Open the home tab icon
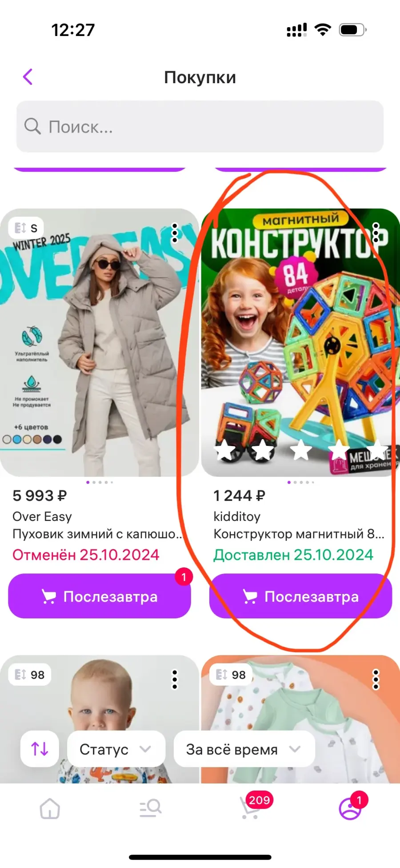Viewport: 400px width, 868px height. coord(50,808)
